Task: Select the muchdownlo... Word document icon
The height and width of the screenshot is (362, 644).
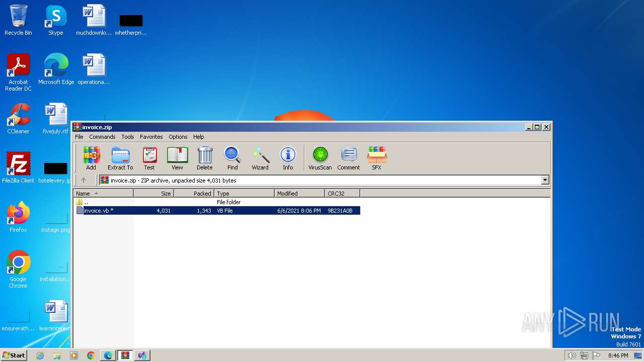Action: (94, 20)
